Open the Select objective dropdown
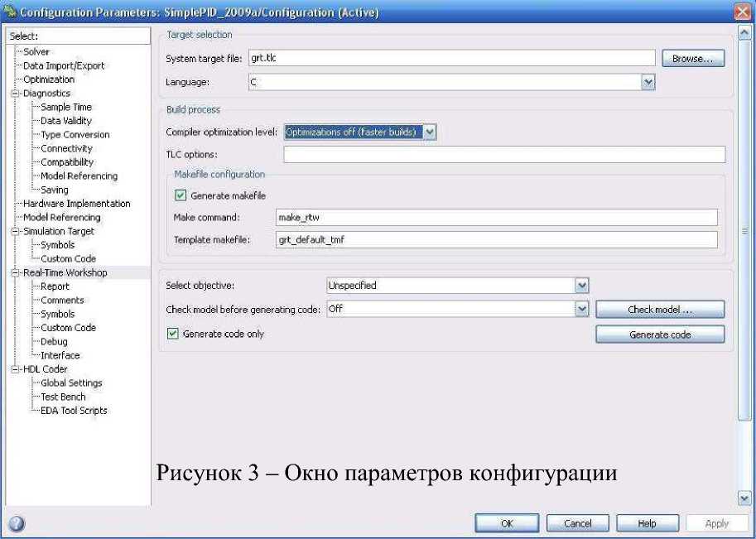Viewport: 756px width, 539px height. pyautogui.click(x=582, y=286)
